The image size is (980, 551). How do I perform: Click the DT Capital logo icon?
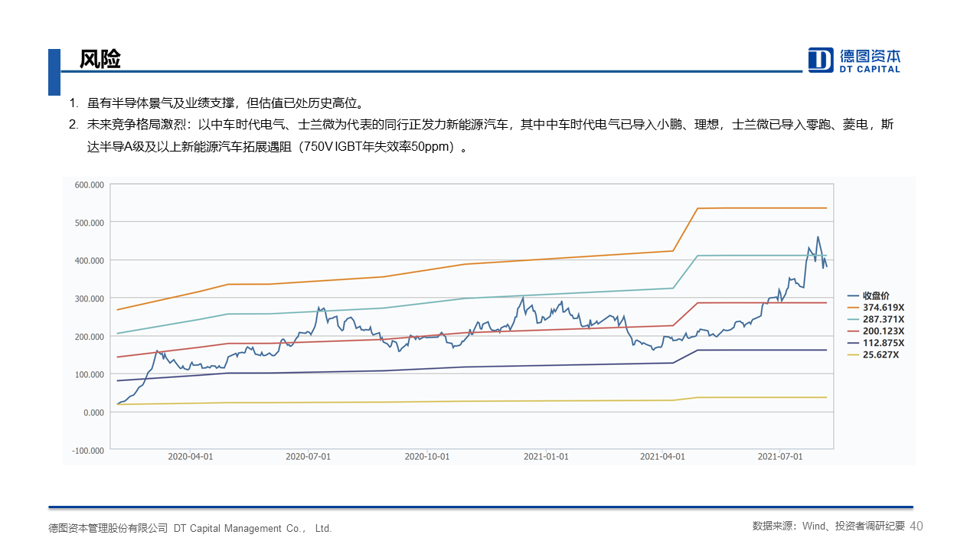821,60
